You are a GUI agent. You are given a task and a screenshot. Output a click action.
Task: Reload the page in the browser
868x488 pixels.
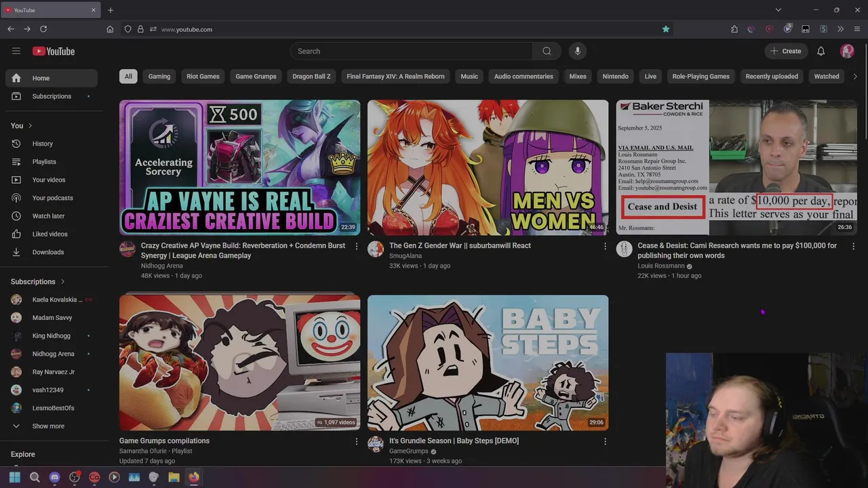coord(43,29)
